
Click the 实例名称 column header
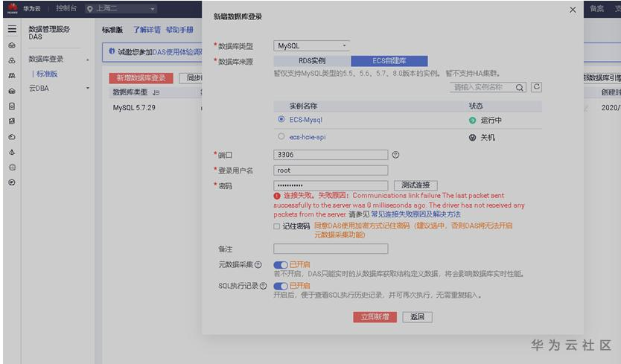point(303,106)
